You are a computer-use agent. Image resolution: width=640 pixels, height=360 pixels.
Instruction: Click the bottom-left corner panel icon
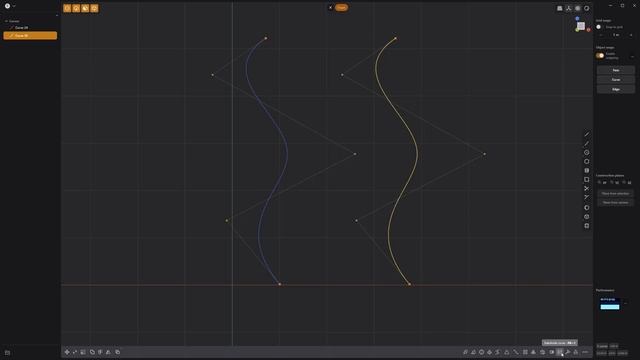tap(7, 352)
